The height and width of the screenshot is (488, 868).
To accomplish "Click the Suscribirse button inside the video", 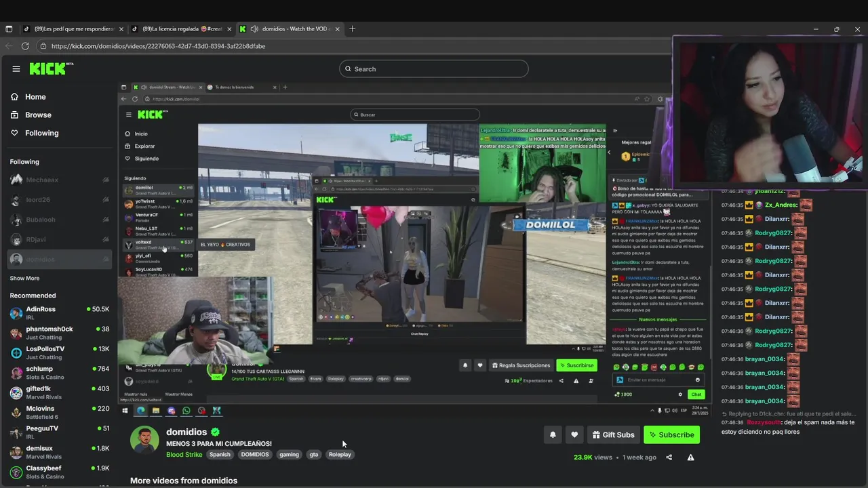I will (x=576, y=365).
